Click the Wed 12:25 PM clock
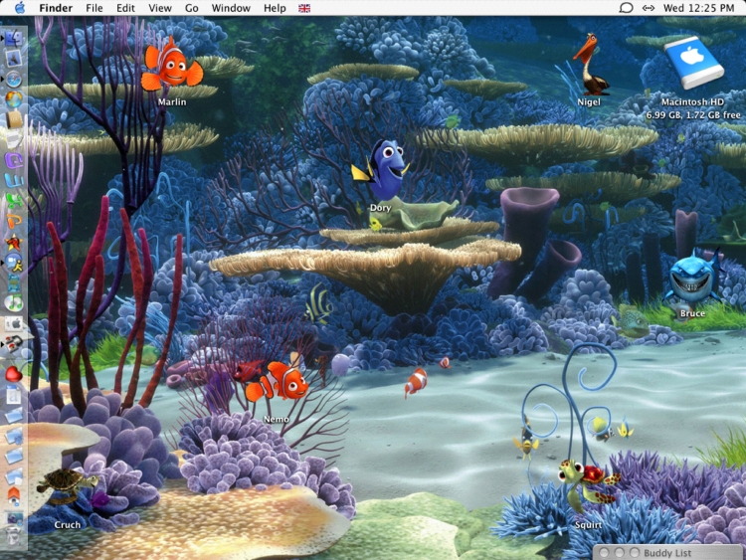 tap(699, 8)
